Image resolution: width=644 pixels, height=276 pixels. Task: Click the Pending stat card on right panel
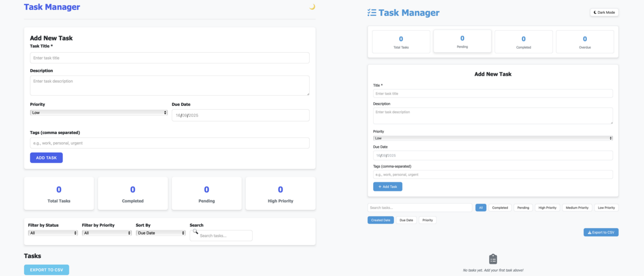click(462, 42)
